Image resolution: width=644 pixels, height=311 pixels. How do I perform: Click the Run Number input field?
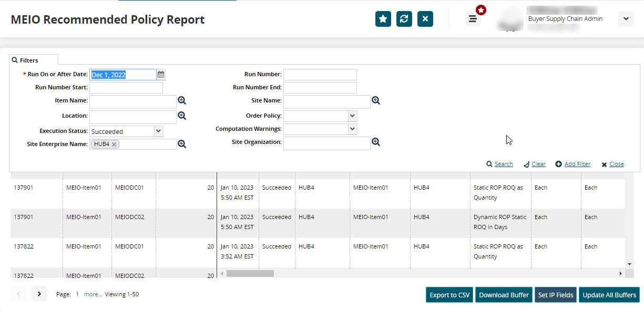click(x=320, y=75)
